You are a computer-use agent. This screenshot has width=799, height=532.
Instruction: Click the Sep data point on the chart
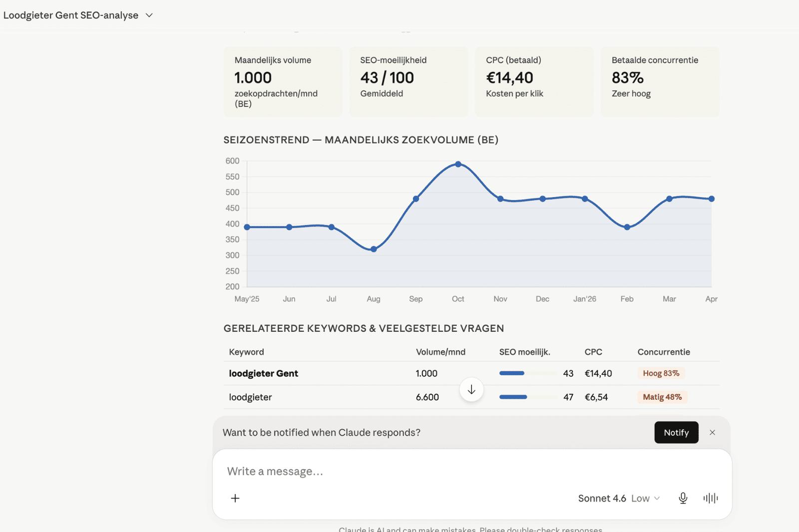tap(416, 199)
